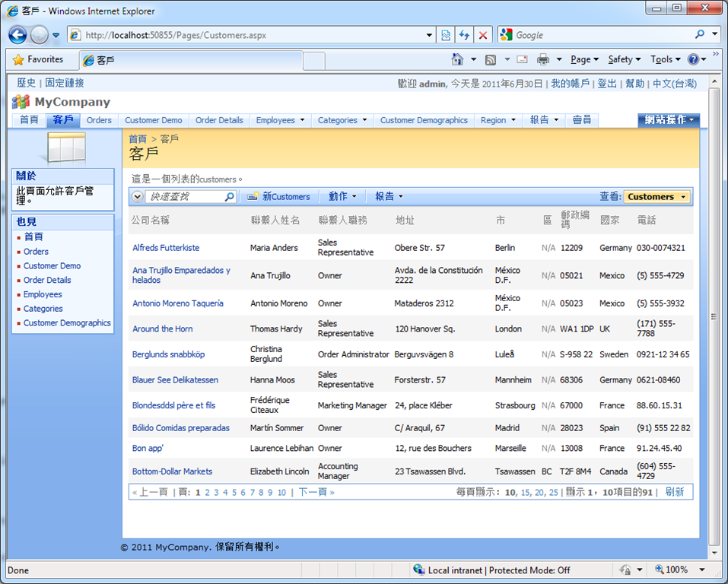Click the Stop loading red X icon
This screenshot has width=728, height=584.
tap(483, 35)
